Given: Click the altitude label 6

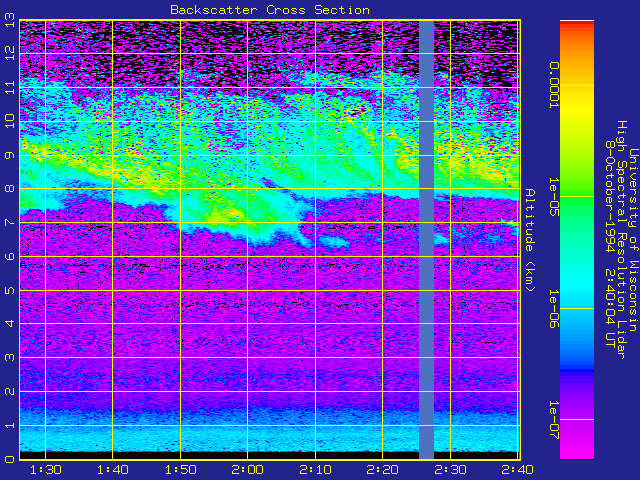Looking at the screenshot, I should (x=10, y=256).
